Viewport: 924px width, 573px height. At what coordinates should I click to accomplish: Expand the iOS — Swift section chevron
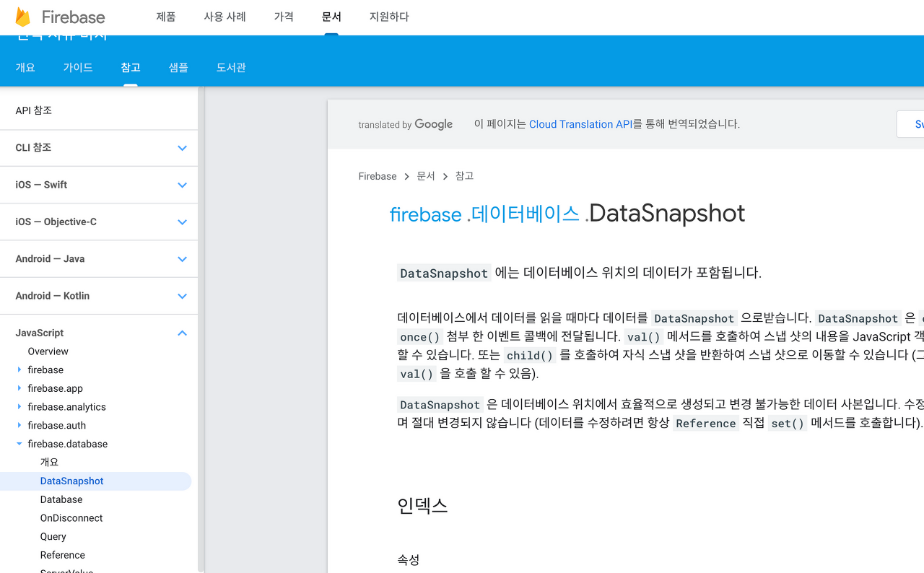point(182,185)
